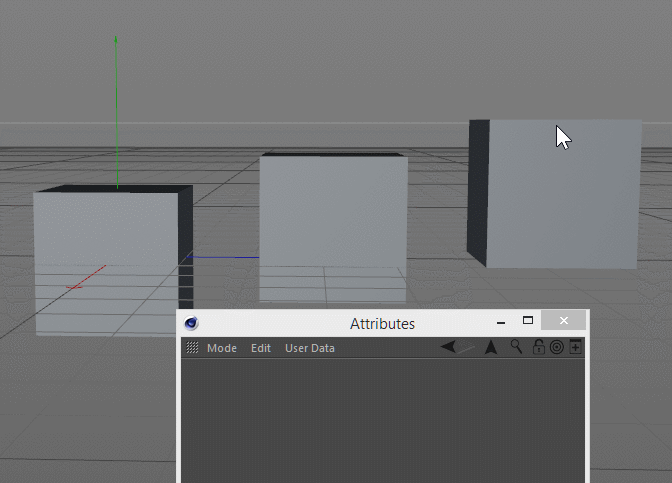Click the target circle mode-lock icon

click(x=556, y=347)
